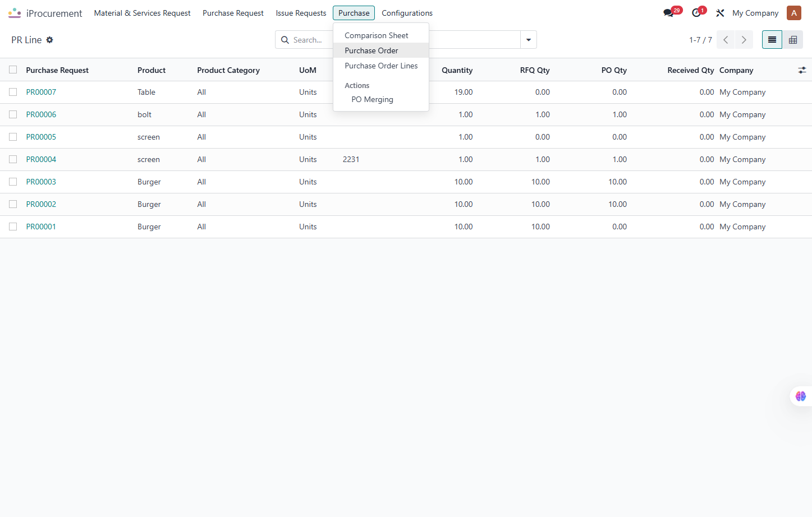Click the PR Line settings gear icon
Viewport: 812px width, 517px height.
coord(49,40)
